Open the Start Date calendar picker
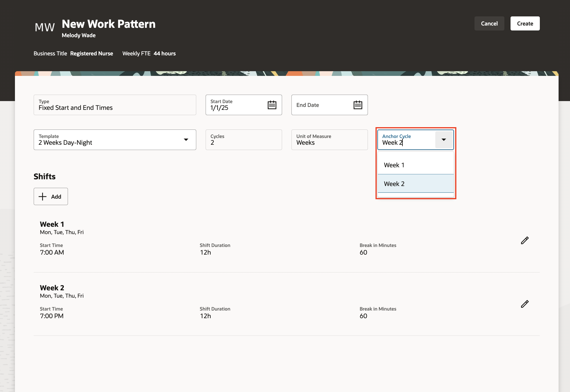The height and width of the screenshot is (392, 570). (x=272, y=105)
